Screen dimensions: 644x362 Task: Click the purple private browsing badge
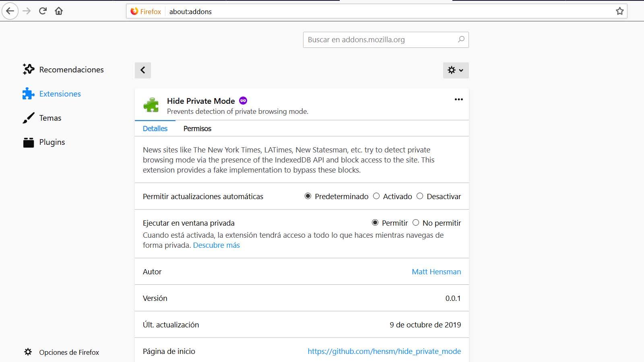click(243, 101)
